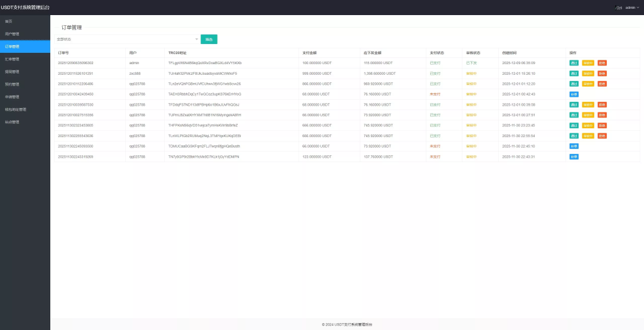
Task: Click the 已下发 review status
Action: tap(472, 63)
